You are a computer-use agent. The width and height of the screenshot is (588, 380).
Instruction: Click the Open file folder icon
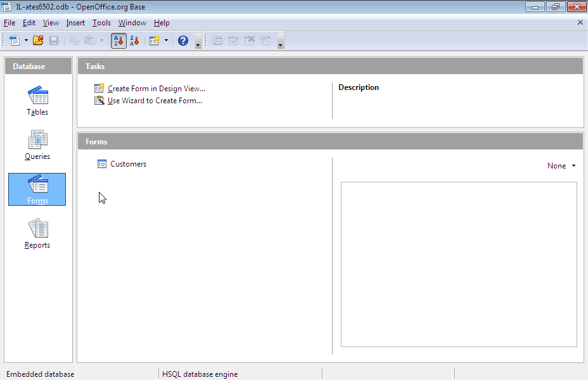point(38,41)
